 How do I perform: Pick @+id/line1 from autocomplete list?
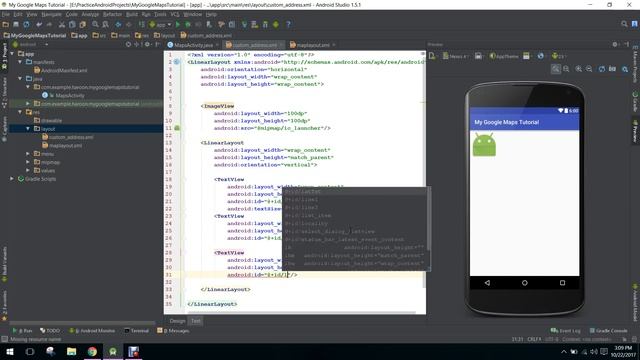[x=302, y=200]
